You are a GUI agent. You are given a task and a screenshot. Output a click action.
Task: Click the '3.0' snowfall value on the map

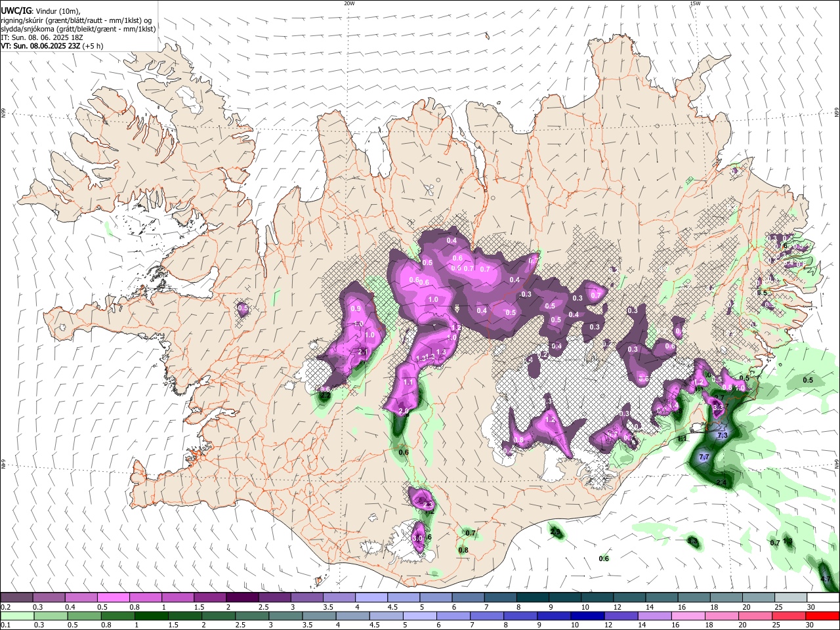418,539
